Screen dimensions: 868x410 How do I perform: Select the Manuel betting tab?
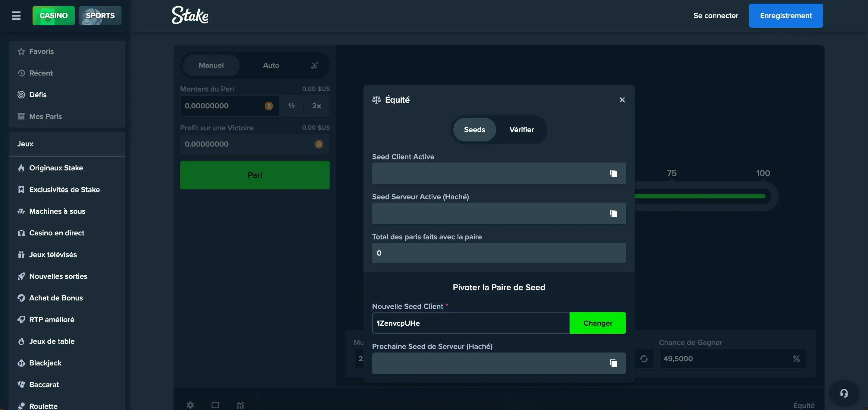(211, 65)
